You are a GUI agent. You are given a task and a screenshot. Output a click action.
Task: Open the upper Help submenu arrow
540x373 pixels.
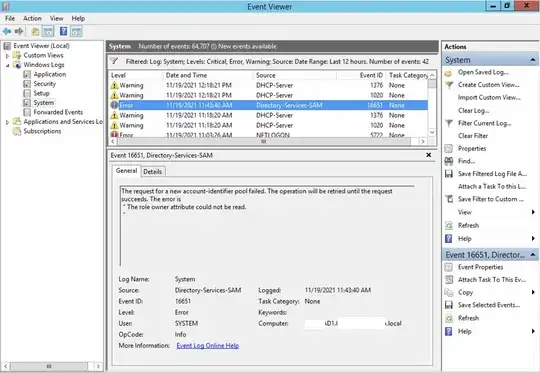click(x=533, y=239)
